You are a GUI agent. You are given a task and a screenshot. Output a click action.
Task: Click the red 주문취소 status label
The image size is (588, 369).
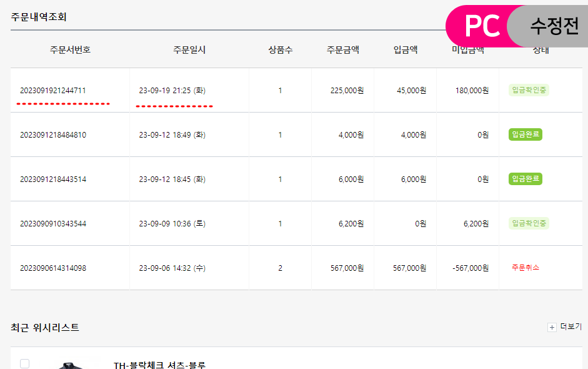tap(525, 268)
